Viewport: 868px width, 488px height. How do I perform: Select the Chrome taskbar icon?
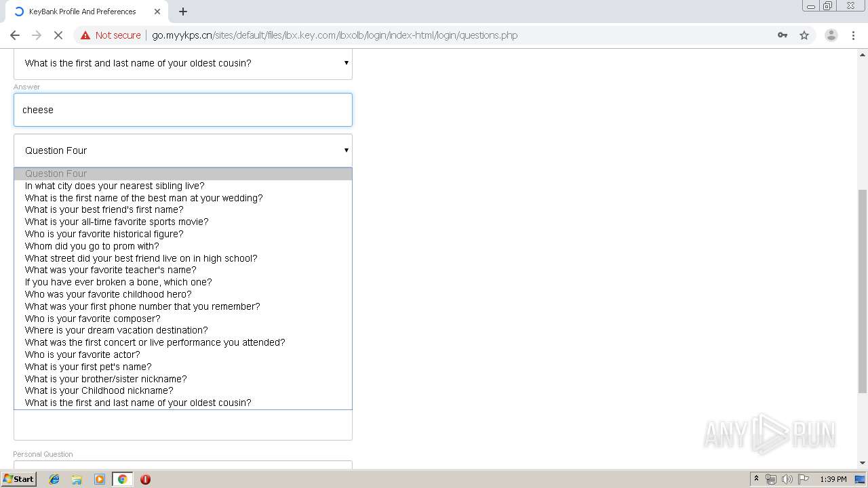click(x=122, y=479)
